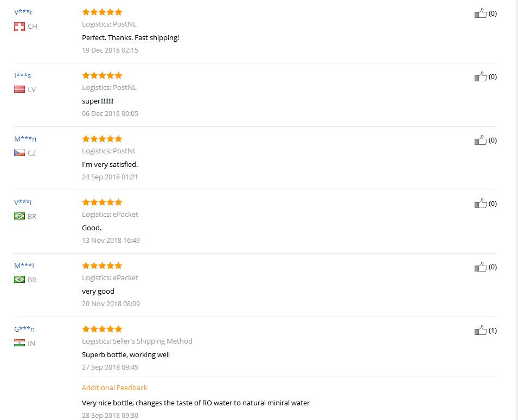518x420 pixels.
Task: Click thumbs-up on I***s's "super" review
Action: tap(481, 76)
